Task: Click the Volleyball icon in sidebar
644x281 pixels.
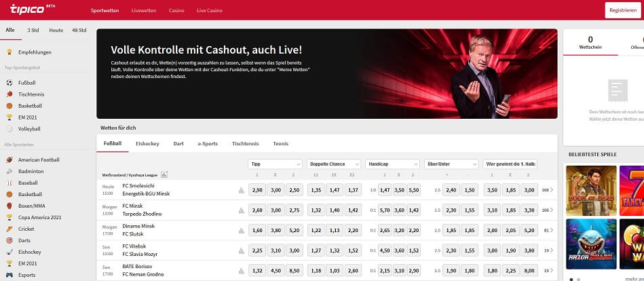Action: click(x=10, y=128)
